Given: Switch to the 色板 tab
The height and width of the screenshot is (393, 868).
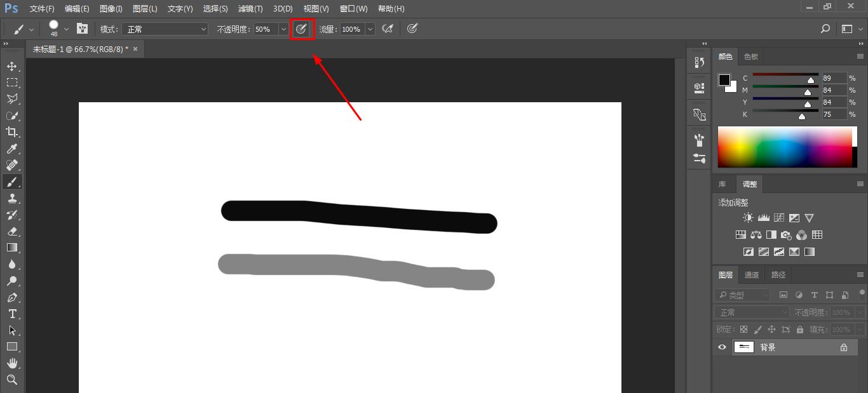Looking at the screenshot, I should click(751, 57).
